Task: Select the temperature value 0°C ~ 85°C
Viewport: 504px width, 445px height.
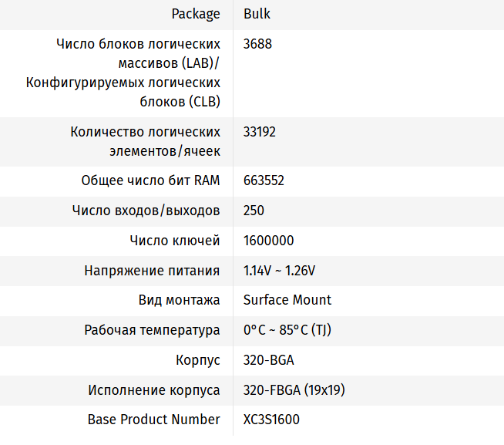Action: (x=287, y=330)
